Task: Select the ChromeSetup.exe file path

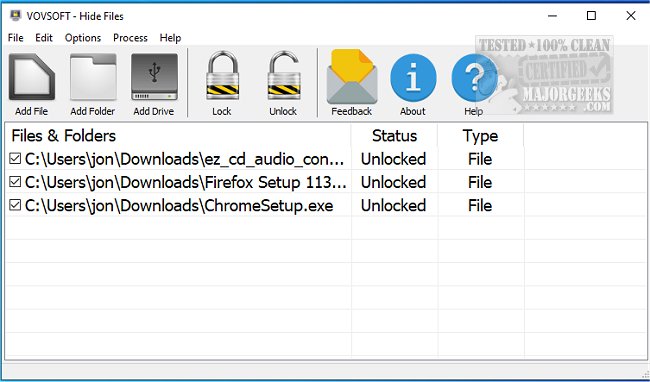Action: (179, 206)
